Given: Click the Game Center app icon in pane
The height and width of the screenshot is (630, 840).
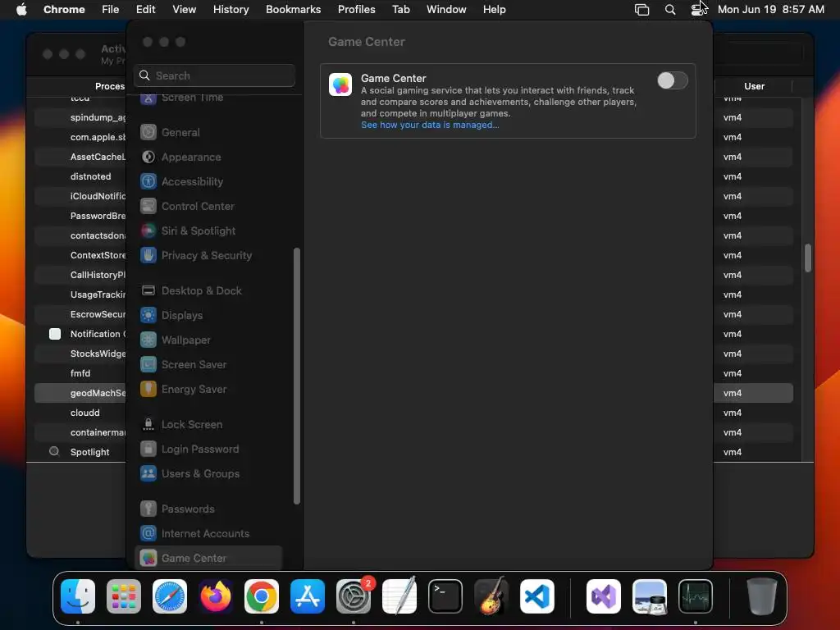Looking at the screenshot, I should tap(340, 84).
